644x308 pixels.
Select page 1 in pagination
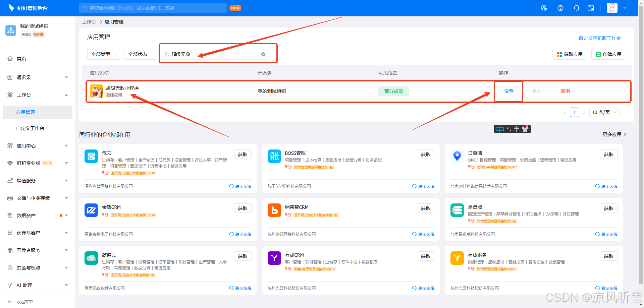coord(575,112)
